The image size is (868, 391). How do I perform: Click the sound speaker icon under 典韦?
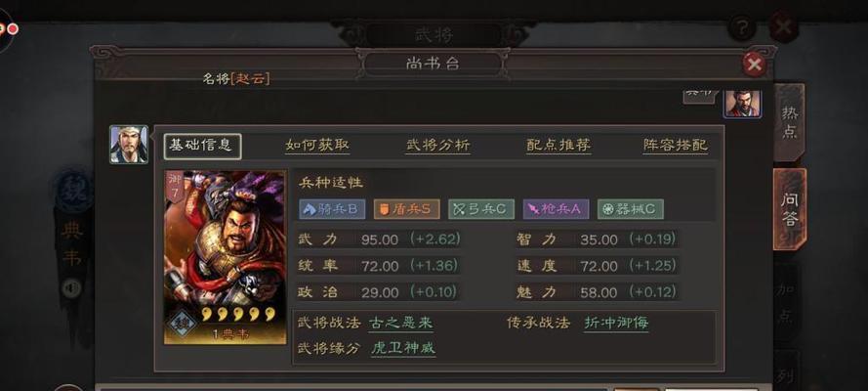point(71,288)
